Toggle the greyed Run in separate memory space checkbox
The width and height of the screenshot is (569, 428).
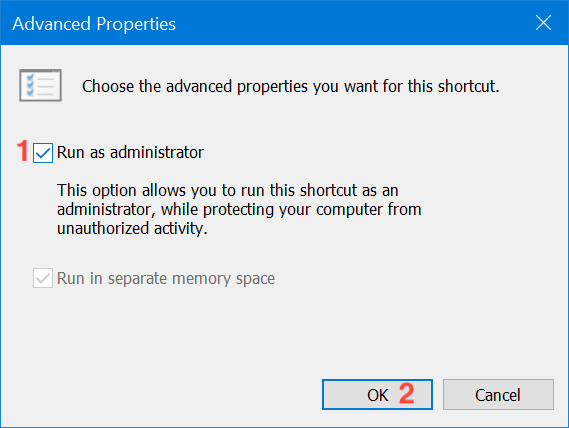pos(43,278)
